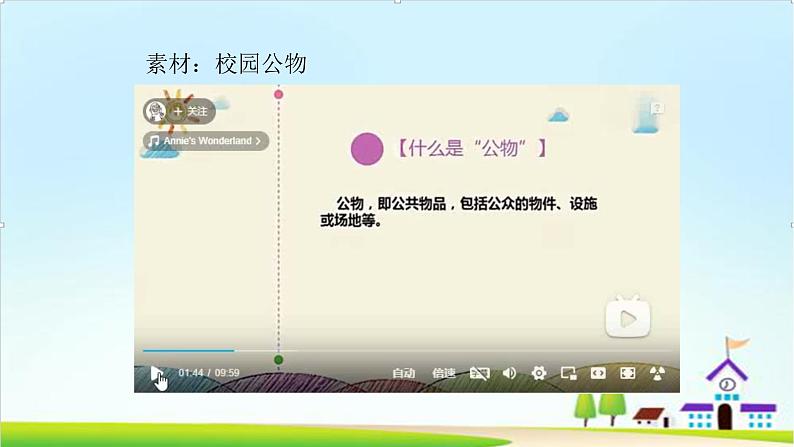Click the large play icon overlay
Image resolution: width=794 pixels, height=447 pixels.
(x=627, y=318)
